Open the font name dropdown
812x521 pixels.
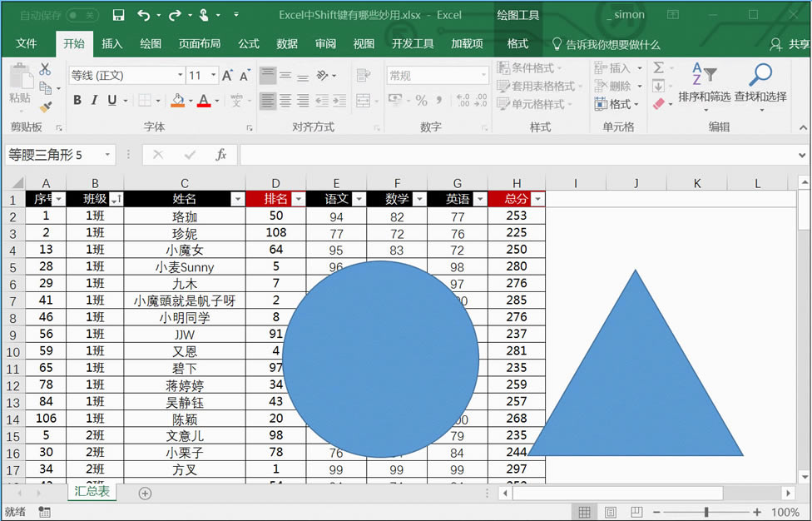[x=179, y=76]
